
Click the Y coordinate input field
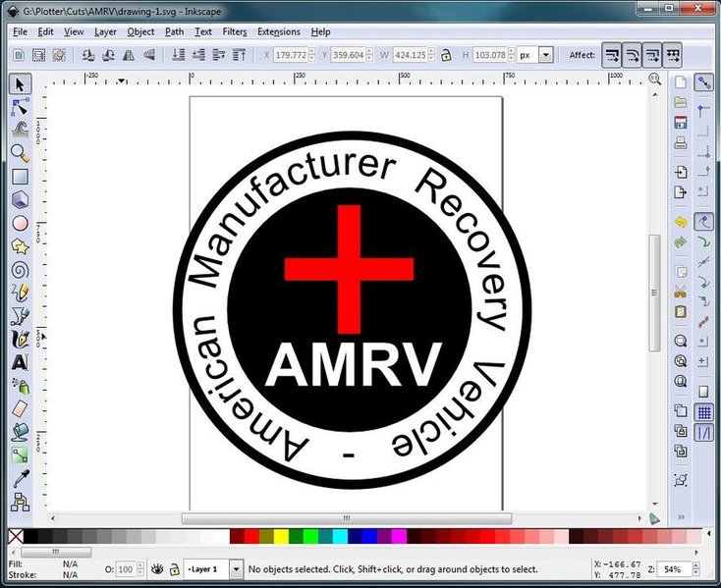click(348, 55)
